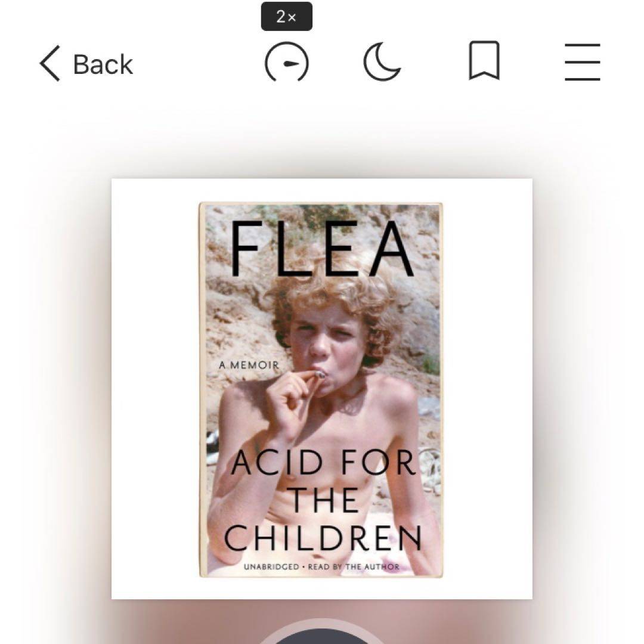Screen dimensions: 644x644
Task: Tap the Unabridged Read by the Author line
Action: 321,567
